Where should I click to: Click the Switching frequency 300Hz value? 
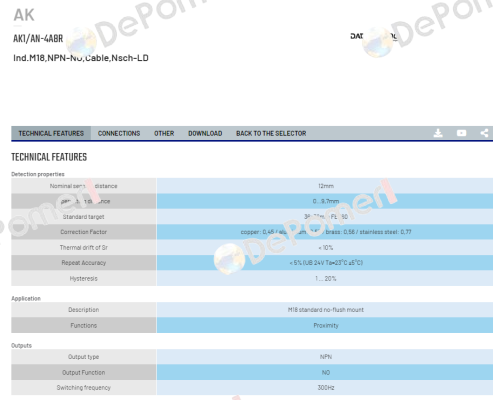325,388
